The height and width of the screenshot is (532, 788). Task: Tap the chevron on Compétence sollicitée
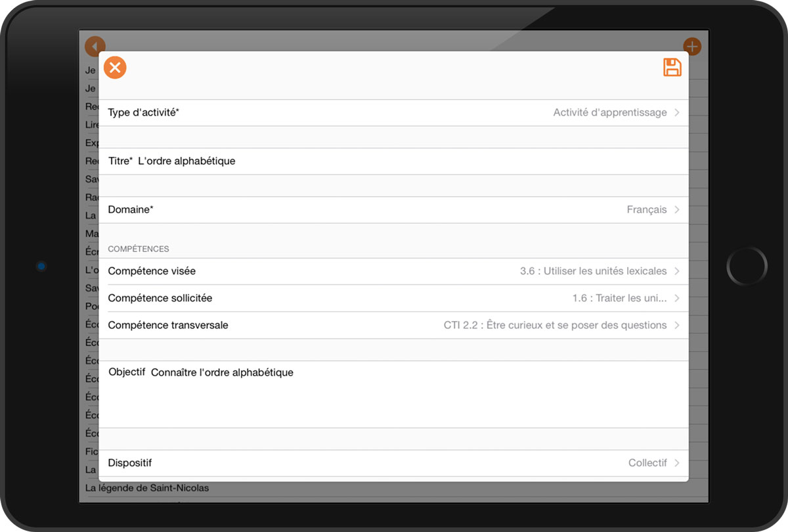[676, 298]
